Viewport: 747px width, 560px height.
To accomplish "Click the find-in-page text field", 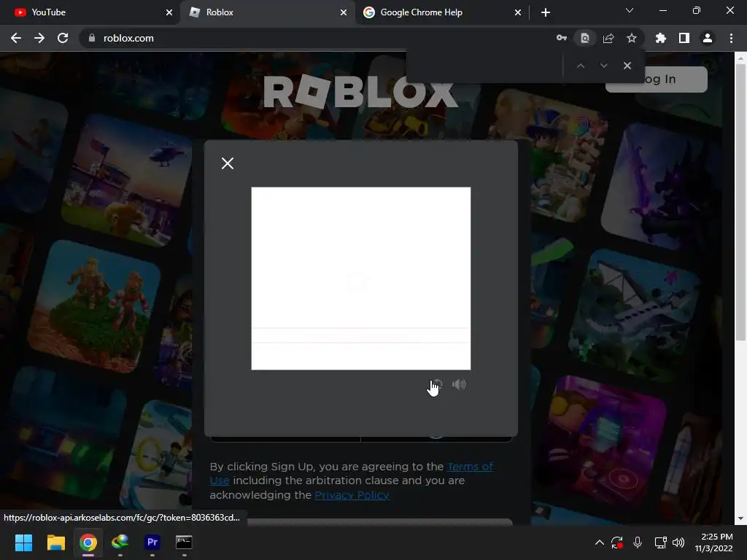I will (x=484, y=66).
